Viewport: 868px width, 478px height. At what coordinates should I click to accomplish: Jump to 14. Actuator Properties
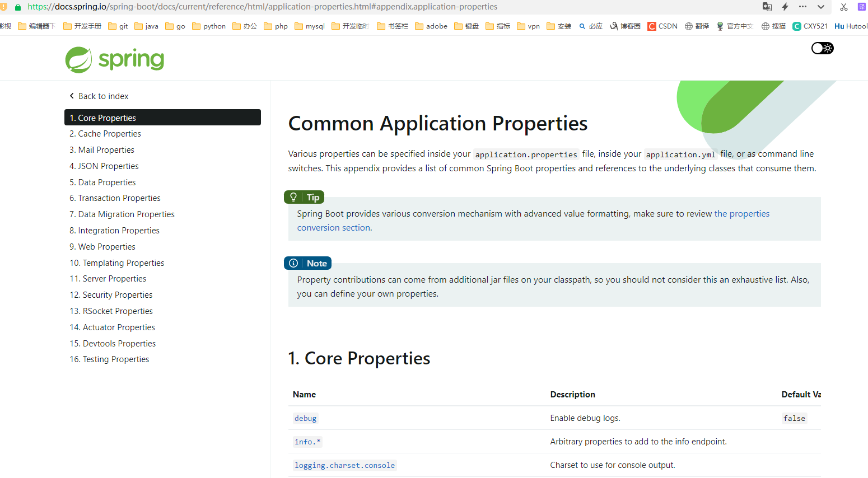[112, 327]
